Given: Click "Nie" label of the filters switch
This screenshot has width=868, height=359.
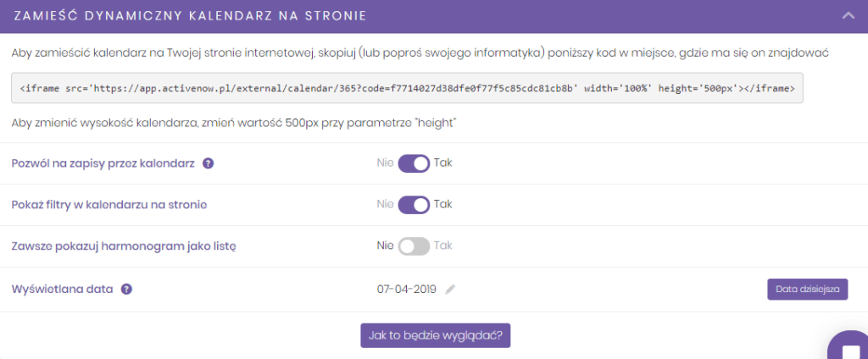Looking at the screenshot, I should click(x=386, y=204).
